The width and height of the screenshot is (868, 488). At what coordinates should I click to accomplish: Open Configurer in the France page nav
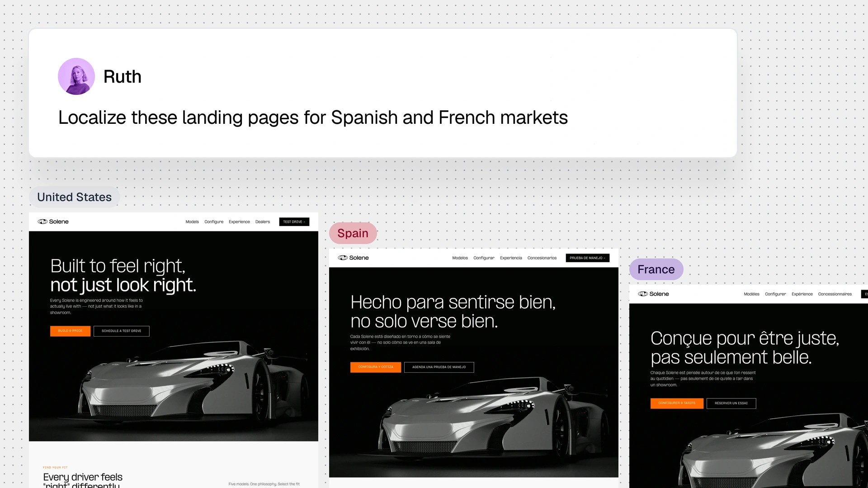coord(775,294)
